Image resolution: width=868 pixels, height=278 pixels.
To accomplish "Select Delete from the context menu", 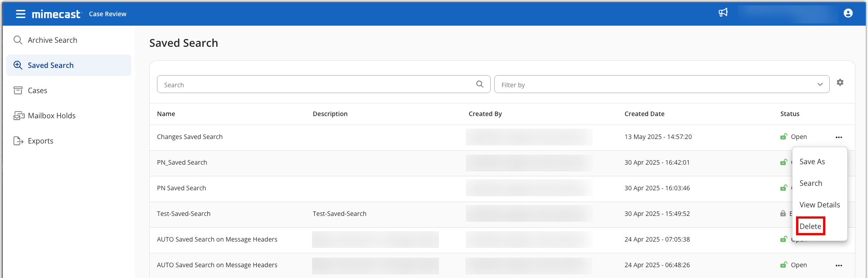I will pos(810,226).
